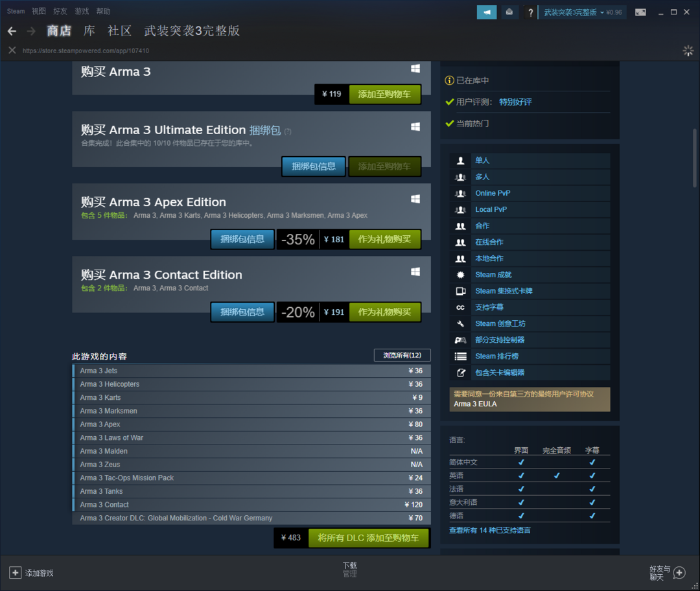This screenshot has height=591, width=700.
Task: Click Windows icon on Arma 3 Apex Edition
Action: 415,199
